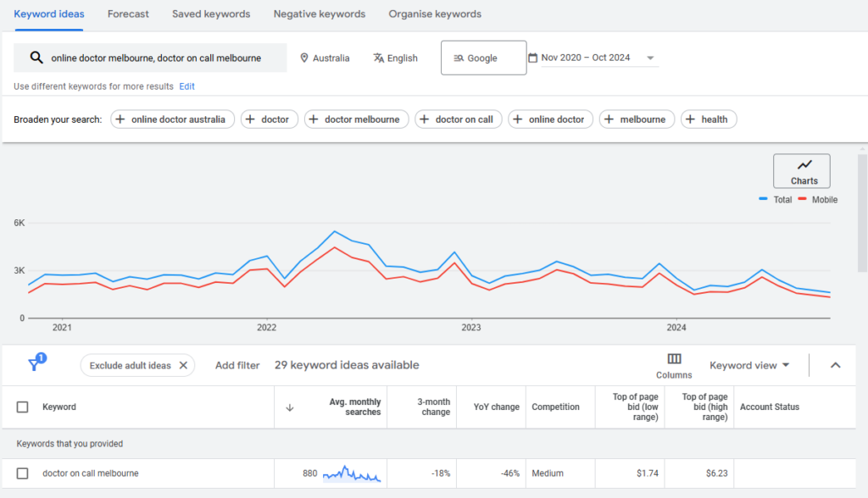Tick the select-all keywords checkbox
This screenshot has height=498, width=868.
click(24, 407)
